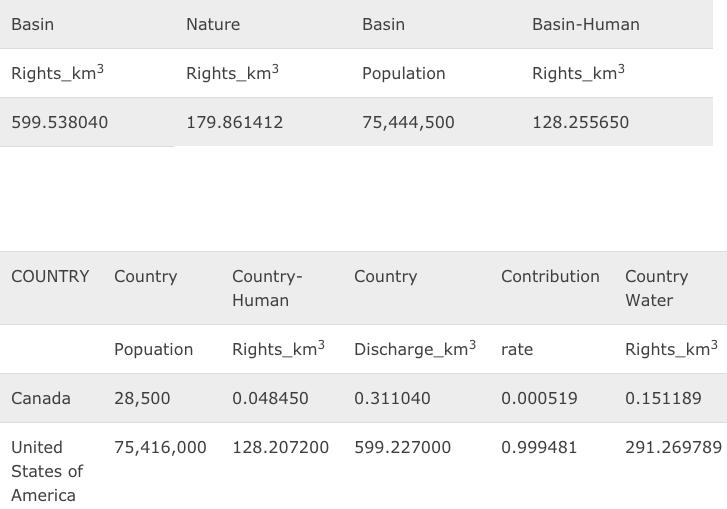Click Canada's population value 28,500
This screenshot has height=509, width=727.
(x=142, y=398)
